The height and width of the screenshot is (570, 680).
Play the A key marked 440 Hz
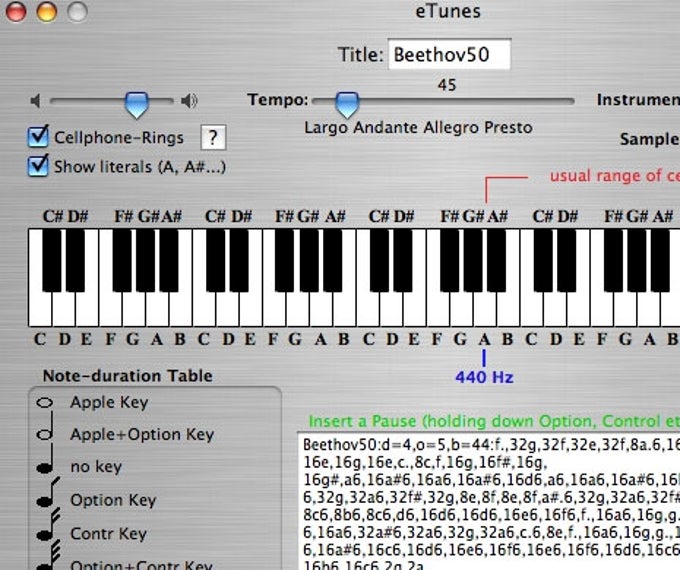(x=484, y=310)
